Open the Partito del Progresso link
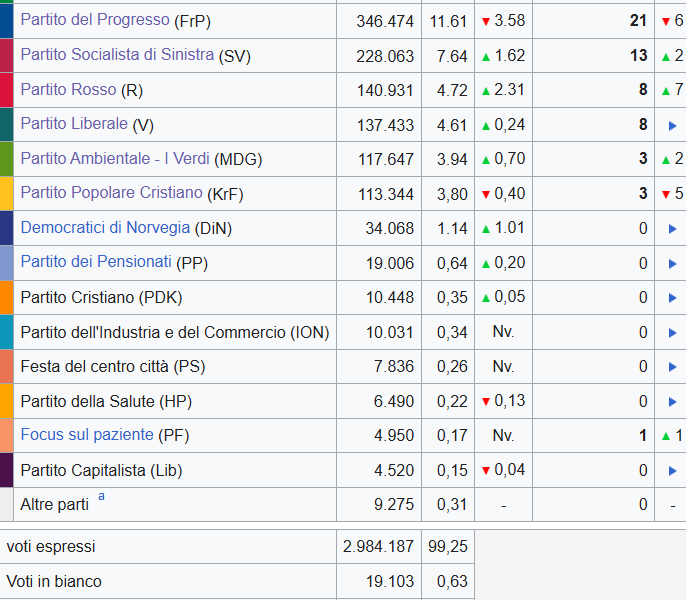This screenshot has width=686, height=600. coord(95,20)
